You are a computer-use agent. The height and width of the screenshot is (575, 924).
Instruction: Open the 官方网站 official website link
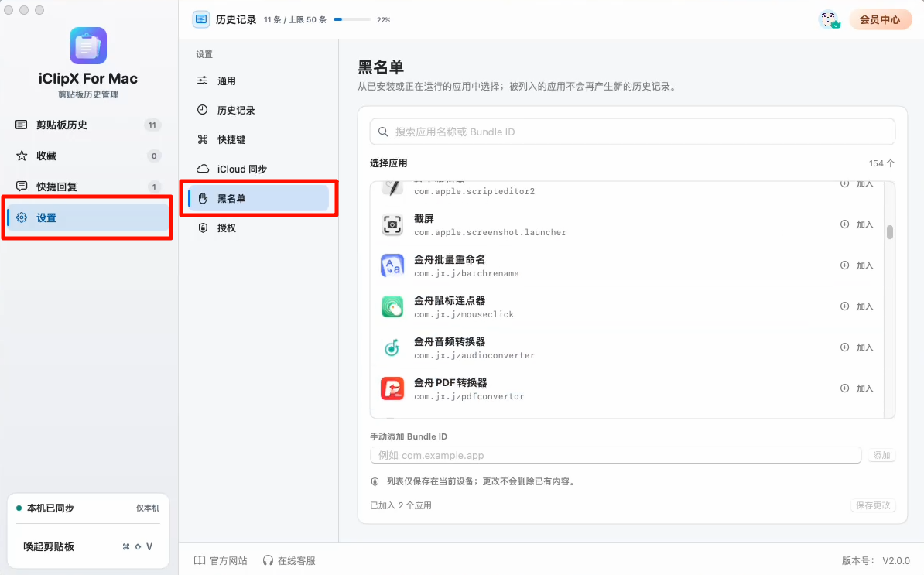coord(221,560)
